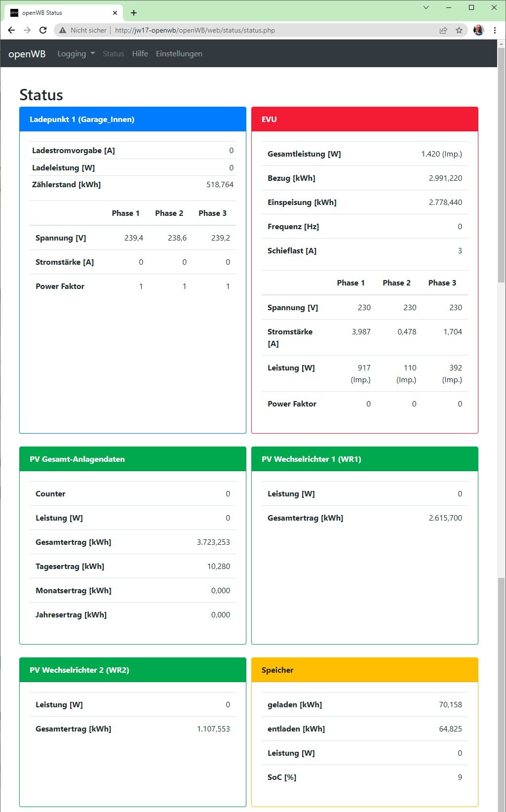
Task: Click the 'Ladepunkt 1 (Garage_Innen)' card header
Action: tap(133, 120)
